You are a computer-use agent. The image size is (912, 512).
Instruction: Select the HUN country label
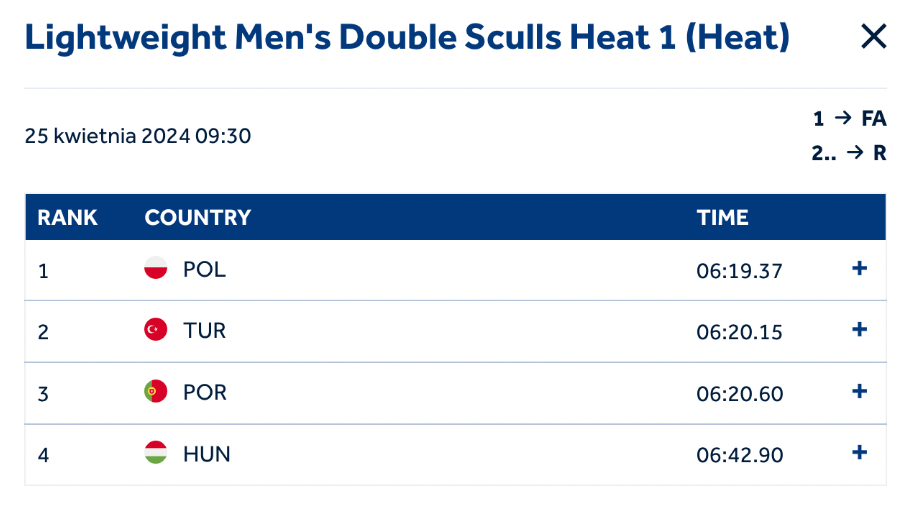click(206, 454)
